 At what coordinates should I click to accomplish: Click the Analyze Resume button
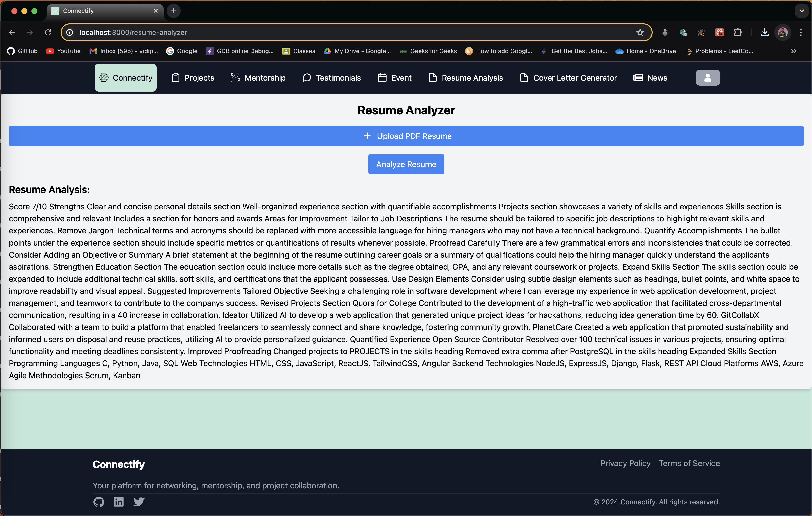coord(406,164)
